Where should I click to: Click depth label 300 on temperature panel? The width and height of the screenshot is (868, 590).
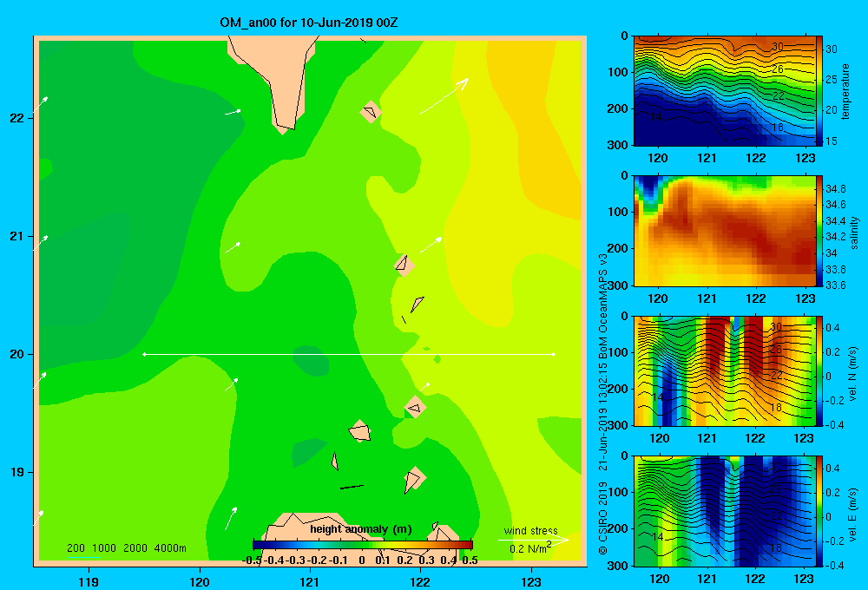tap(618, 145)
